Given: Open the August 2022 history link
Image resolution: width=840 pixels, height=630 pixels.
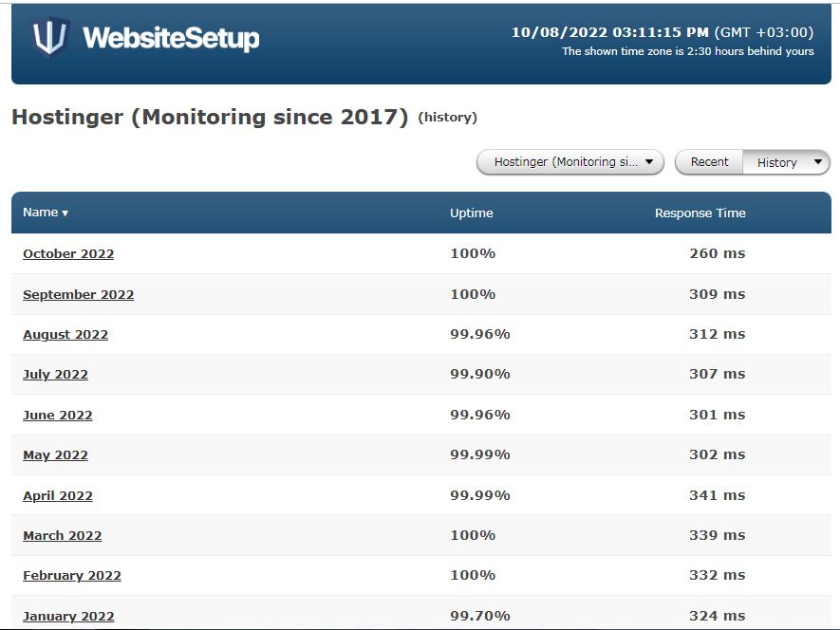Looking at the screenshot, I should pos(65,335).
